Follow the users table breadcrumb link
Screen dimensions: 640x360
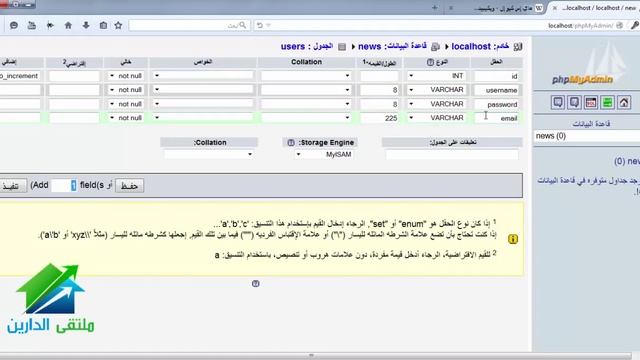point(293,47)
